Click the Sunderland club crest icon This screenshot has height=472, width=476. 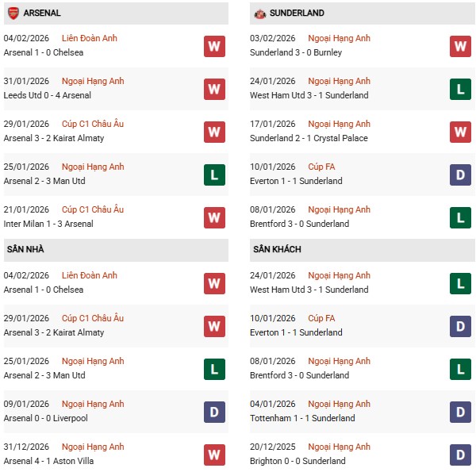click(259, 13)
